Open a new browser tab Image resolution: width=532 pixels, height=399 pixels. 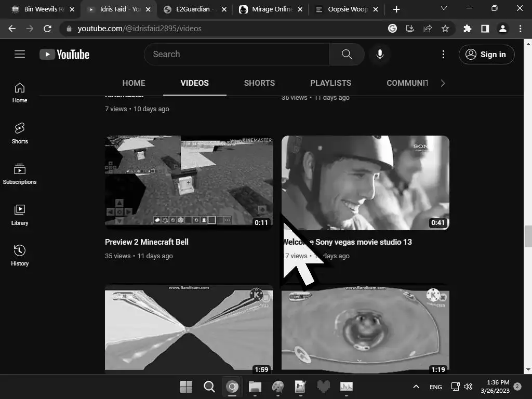tap(396, 9)
